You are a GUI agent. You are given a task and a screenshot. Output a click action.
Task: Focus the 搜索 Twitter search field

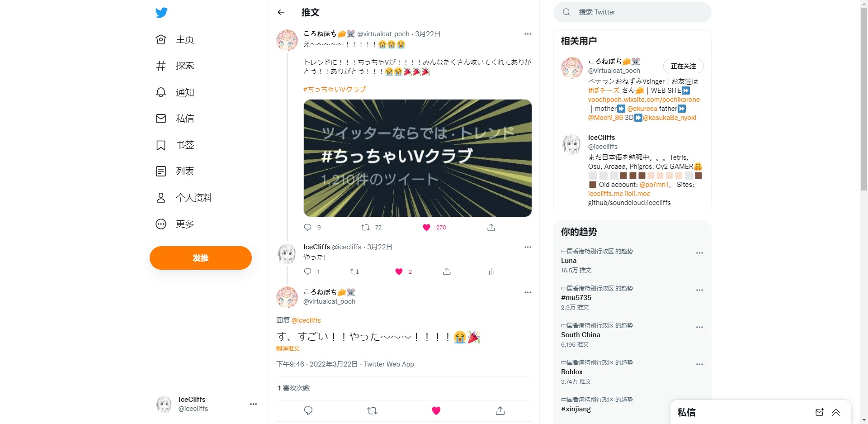tap(632, 12)
